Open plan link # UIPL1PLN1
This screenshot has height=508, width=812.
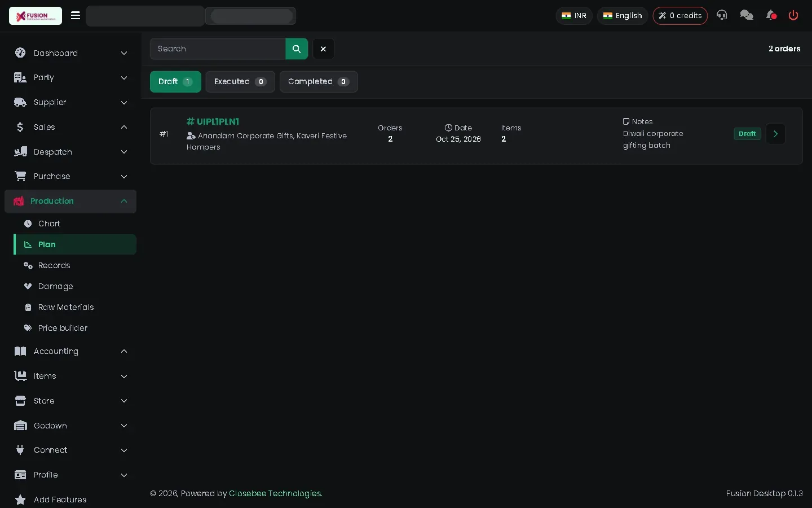click(x=213, y=121)
